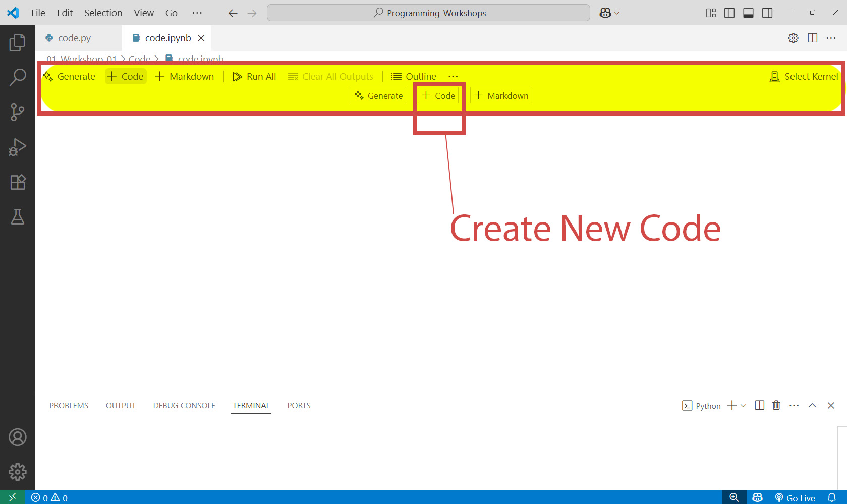Screen dimensions: 847x504
Task: Open More Actions ellipsis in editor tab bar
Action: coord(831,38)
